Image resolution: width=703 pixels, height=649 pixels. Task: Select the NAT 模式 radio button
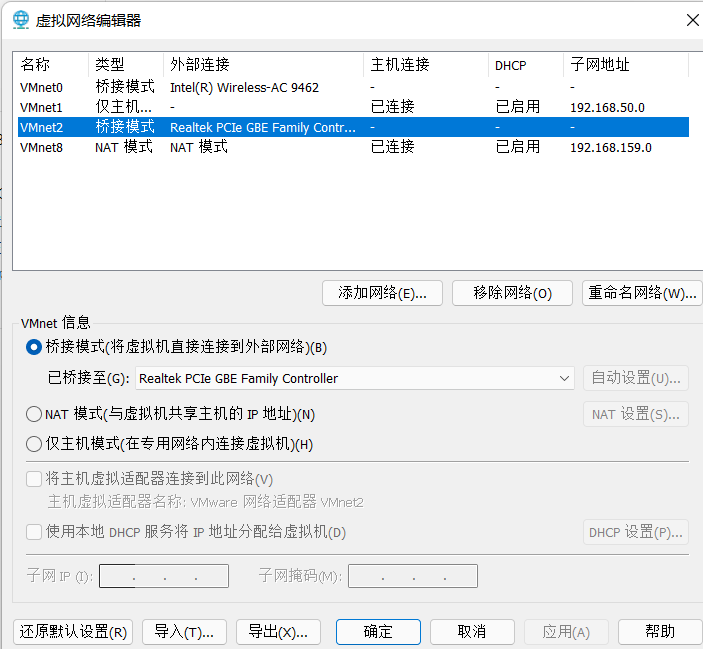[34, 414]
